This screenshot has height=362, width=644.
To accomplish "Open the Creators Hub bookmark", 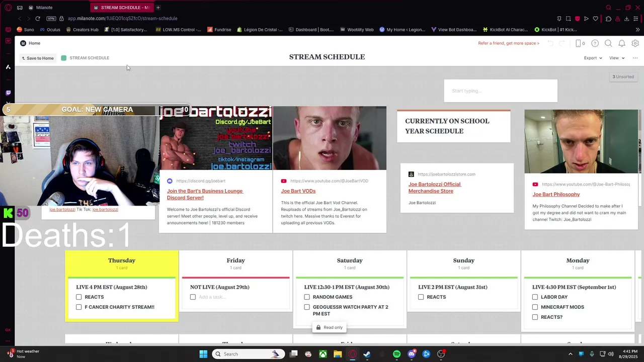I will (x=82, y=30).
